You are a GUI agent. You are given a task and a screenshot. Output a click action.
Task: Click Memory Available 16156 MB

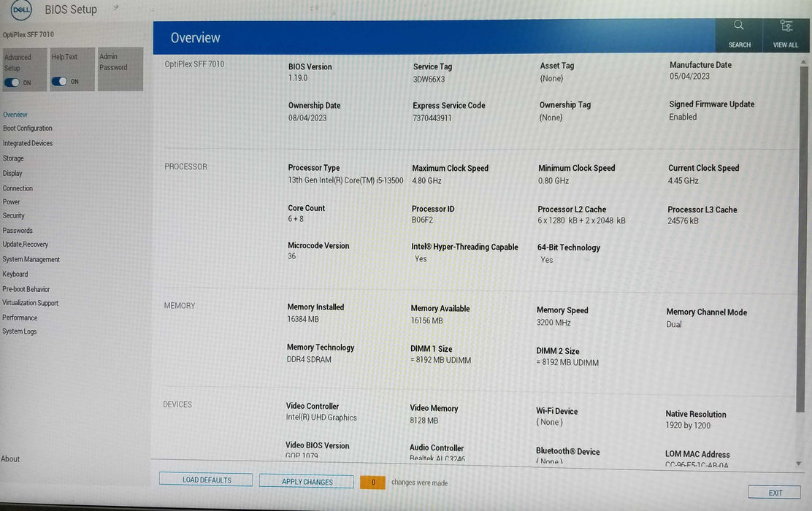click(426, 320)
